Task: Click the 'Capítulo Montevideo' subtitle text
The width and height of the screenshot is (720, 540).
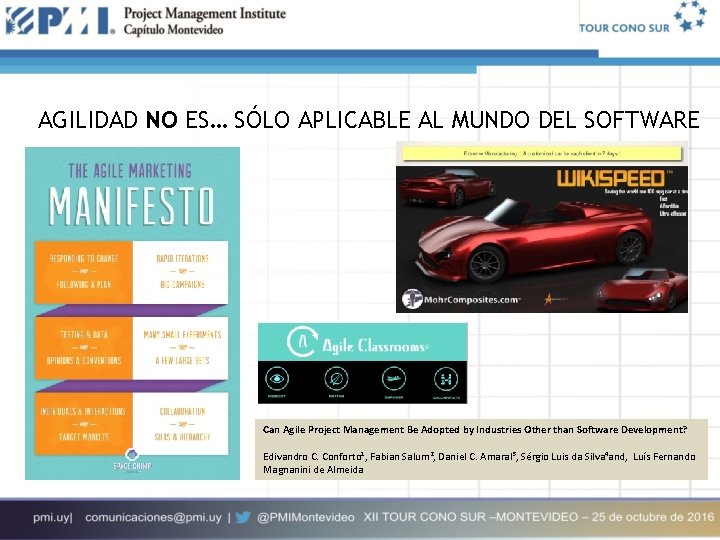Action: pyautogui.click(x=174, y=30)
